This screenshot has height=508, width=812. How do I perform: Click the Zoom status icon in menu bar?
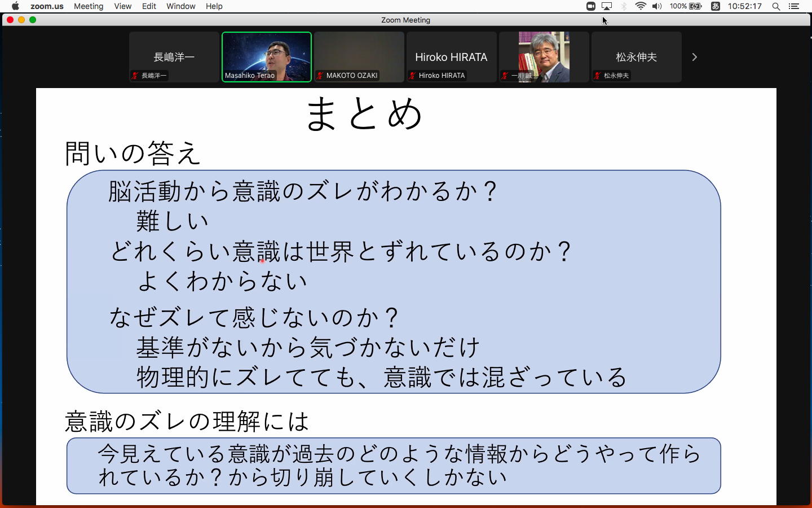590,6
